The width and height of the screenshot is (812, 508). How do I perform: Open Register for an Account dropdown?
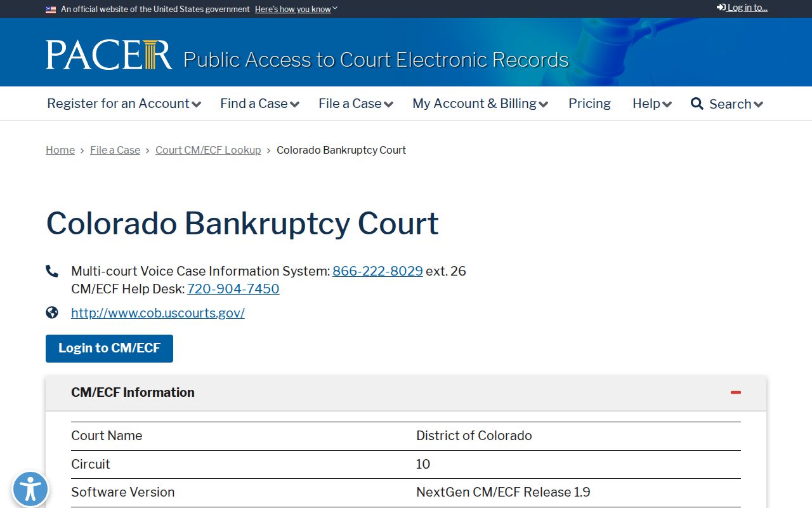tap(124, 104)
